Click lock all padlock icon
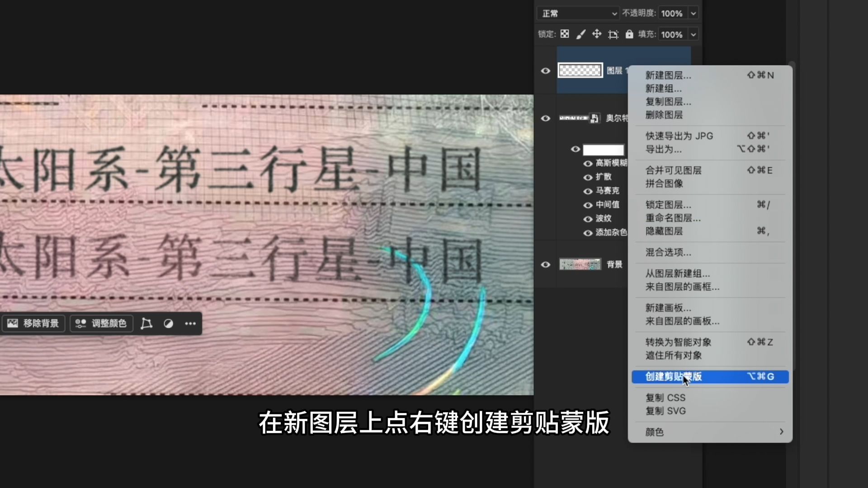 [x=629, y=34]
